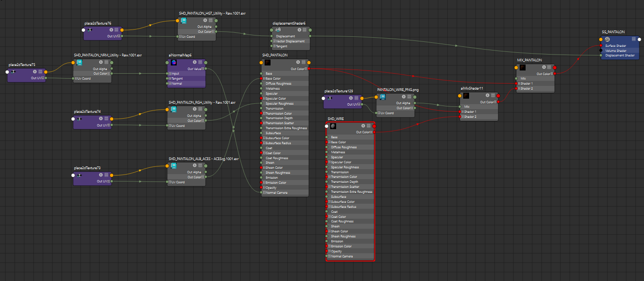Viewport: 644px width, 281px height.
Task: Click the place2dTexture73 node type icon
Action: tap(80, 175)
